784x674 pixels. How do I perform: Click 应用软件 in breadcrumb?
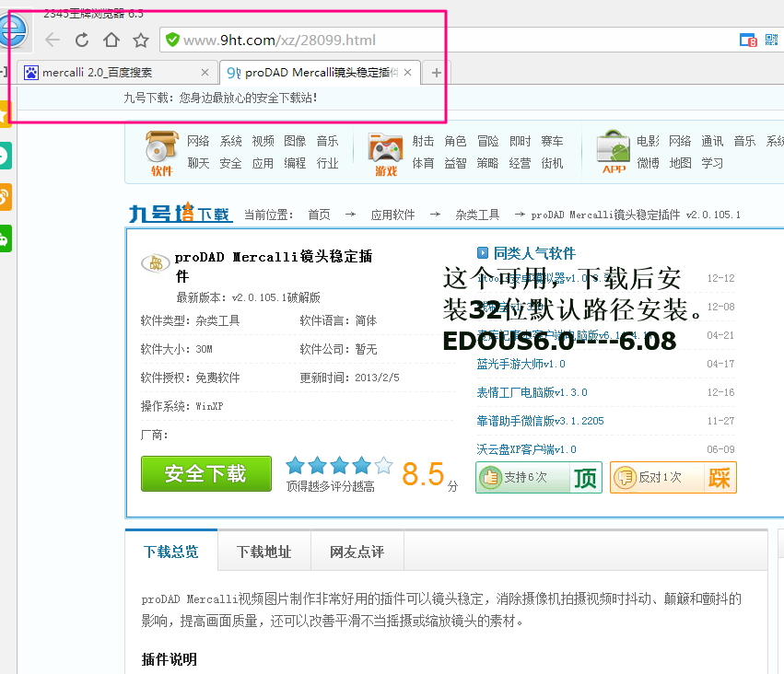(393, 215)
